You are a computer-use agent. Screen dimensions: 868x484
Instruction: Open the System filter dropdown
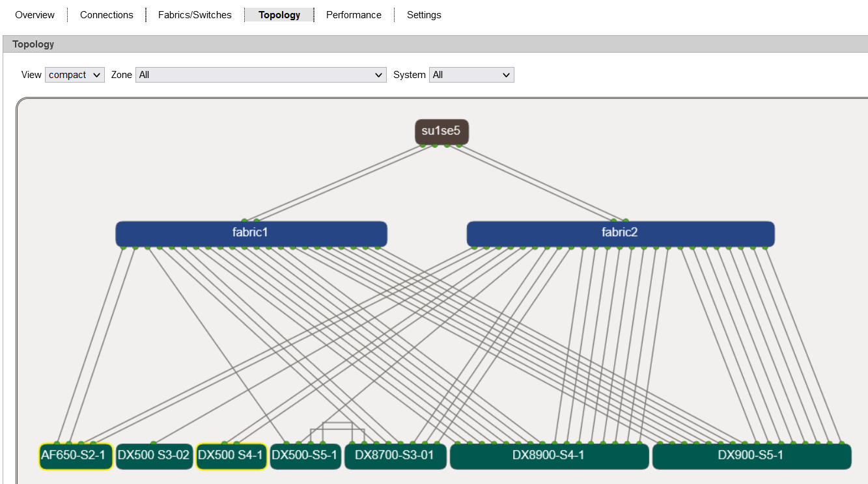471,75
